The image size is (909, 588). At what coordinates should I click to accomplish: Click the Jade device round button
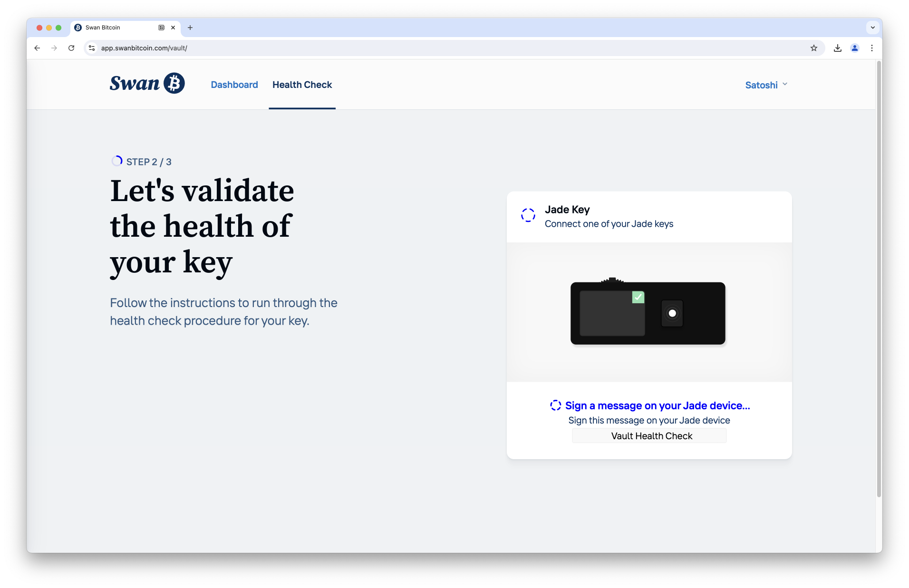coord(672,313)
